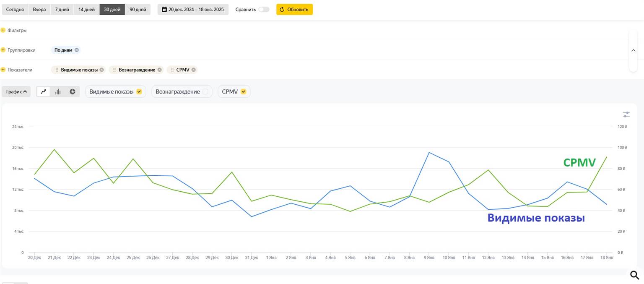Grab drag handle of CPMV chip
This screenshot has width=644, height=284.
[x=172, y=70]
